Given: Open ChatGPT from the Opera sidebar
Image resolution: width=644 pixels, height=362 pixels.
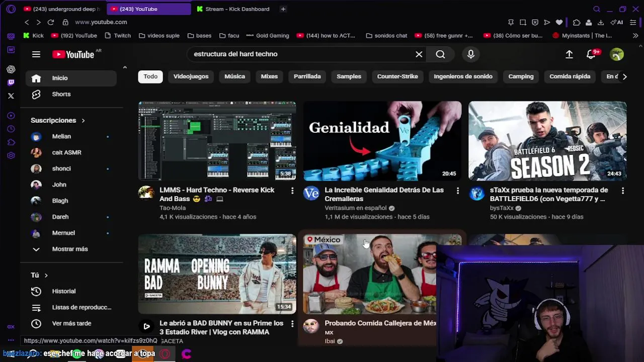Looking at the screenshot, I should point(11,69).
